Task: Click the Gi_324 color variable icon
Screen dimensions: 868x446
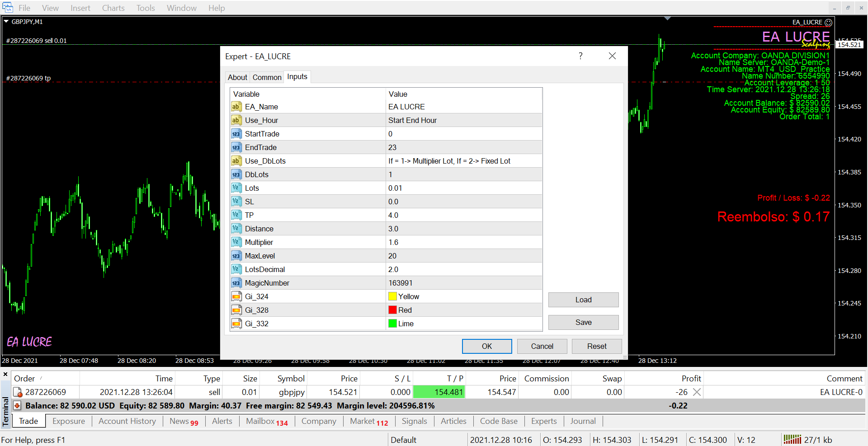Action: tap(236, 296)
